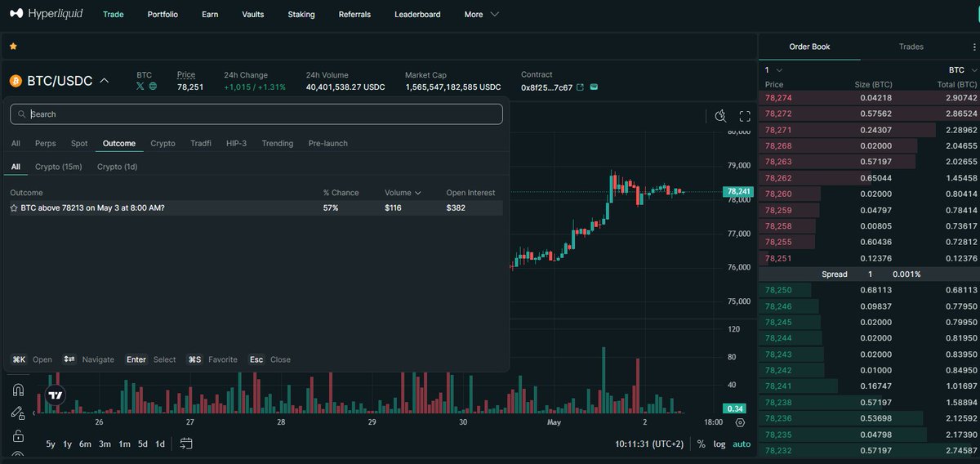Open contract address external link icon
Screen dimensions: 980x464
(x=580, y=87)
